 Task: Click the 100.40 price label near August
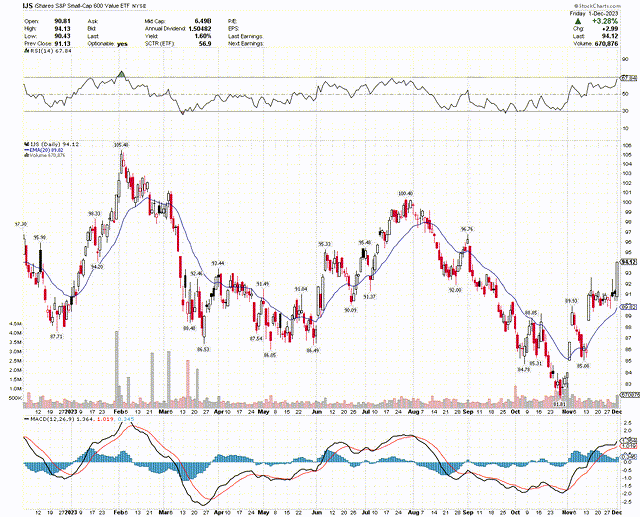(405, 193)
